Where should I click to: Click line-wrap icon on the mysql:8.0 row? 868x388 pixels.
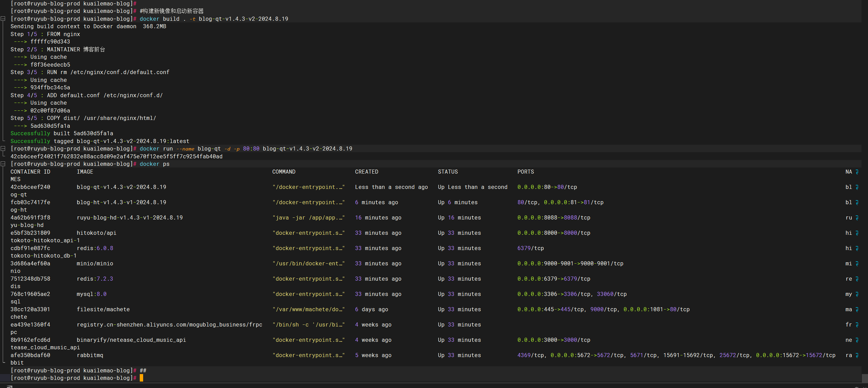pyautogui.click(x=857, y=294)
